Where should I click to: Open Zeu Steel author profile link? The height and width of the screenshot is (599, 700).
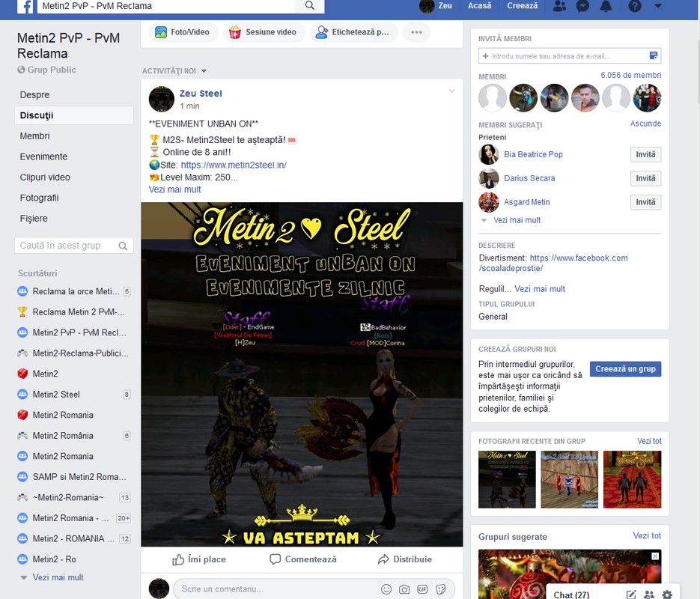201,94
